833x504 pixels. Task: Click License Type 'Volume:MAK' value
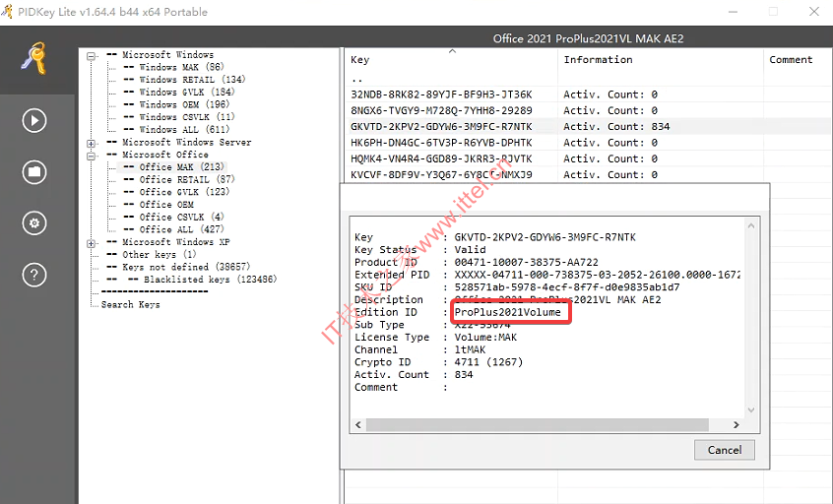pos(485,337)
